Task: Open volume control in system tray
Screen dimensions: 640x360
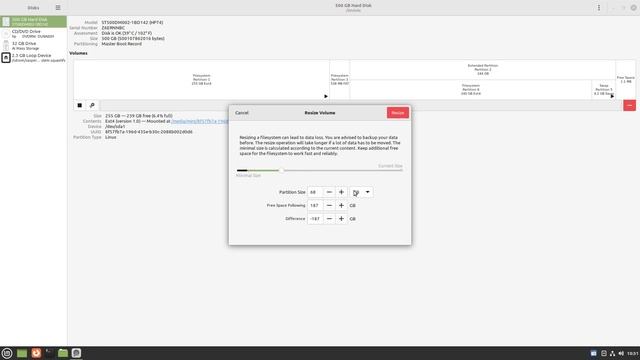Action: pos(621,353)
